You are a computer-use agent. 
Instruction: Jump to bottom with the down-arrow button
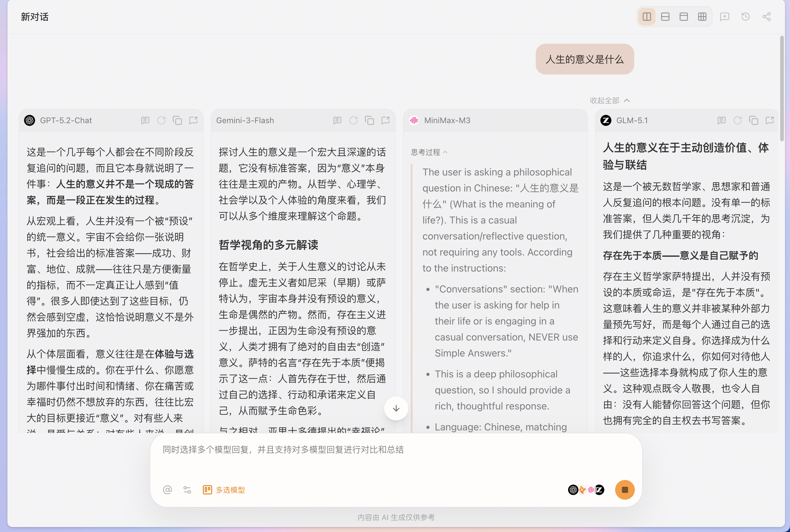396,409
